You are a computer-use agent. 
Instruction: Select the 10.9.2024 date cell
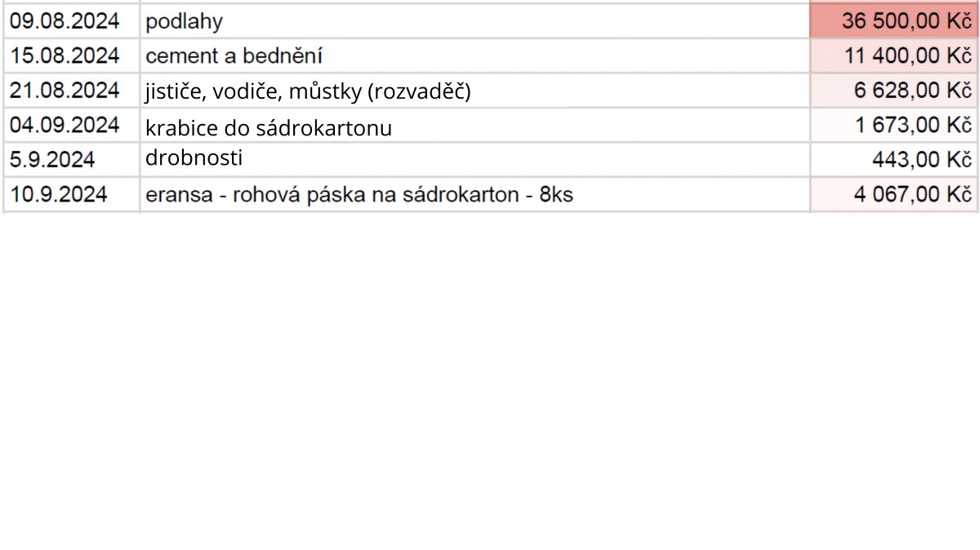71,195
